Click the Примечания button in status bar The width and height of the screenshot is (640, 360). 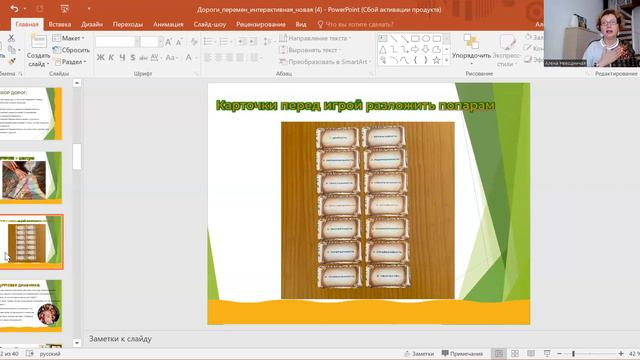pyautogui.click(x=462, y=353)
